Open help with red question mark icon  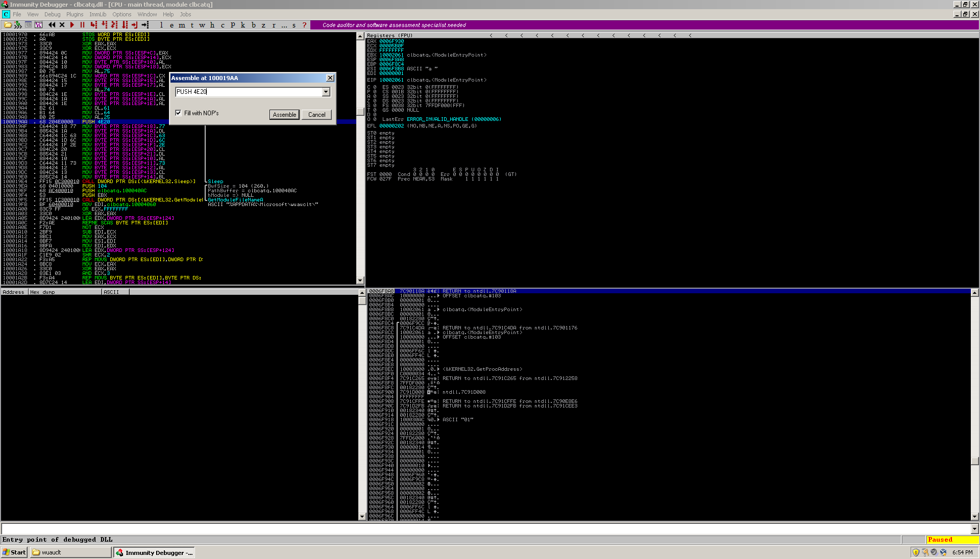(x=305, y=25)
